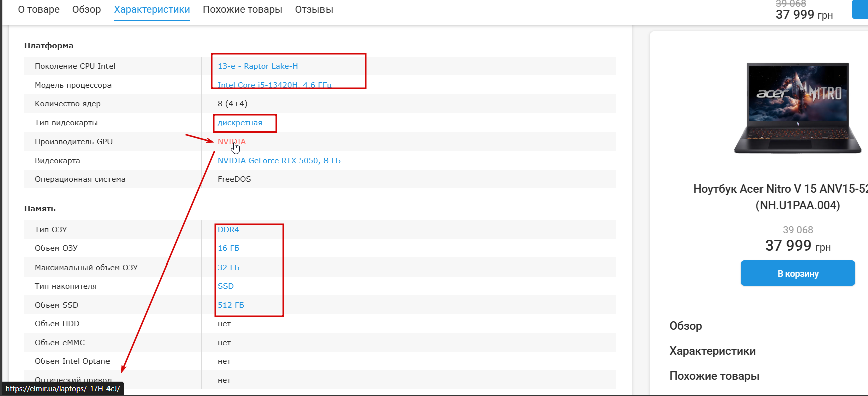Screen dimensions: 868x396
Task: Click the дискретная video card type link
Action: [x=240, y=123]
